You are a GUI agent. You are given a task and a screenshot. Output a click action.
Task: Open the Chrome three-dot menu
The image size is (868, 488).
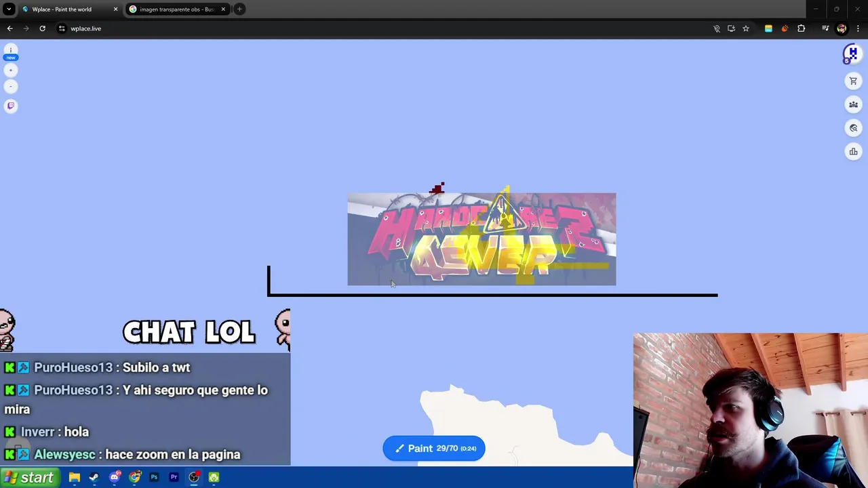point(858,28)
